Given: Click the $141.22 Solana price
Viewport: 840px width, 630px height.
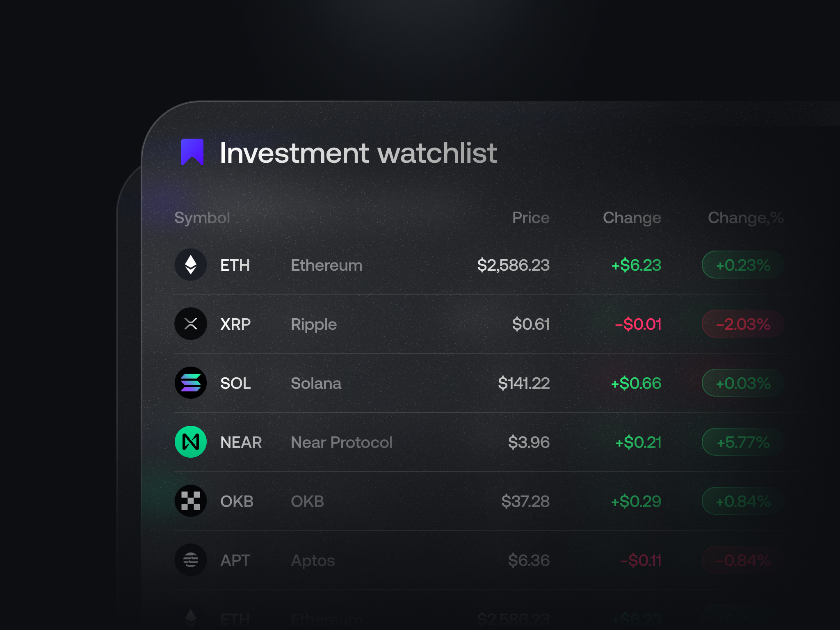Looking at the screenshot, I should 524,383.
